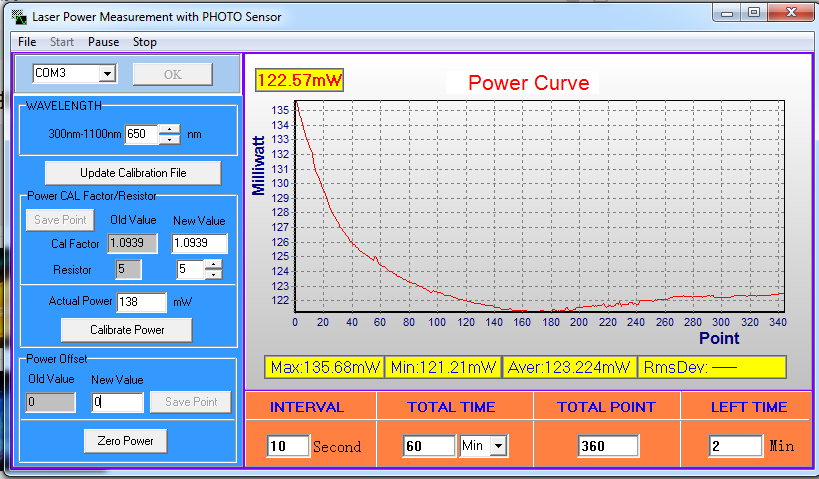This screenshot has height=479, width=819.
Task: Click the Power Offset New Value field
Action: [117, 402]
